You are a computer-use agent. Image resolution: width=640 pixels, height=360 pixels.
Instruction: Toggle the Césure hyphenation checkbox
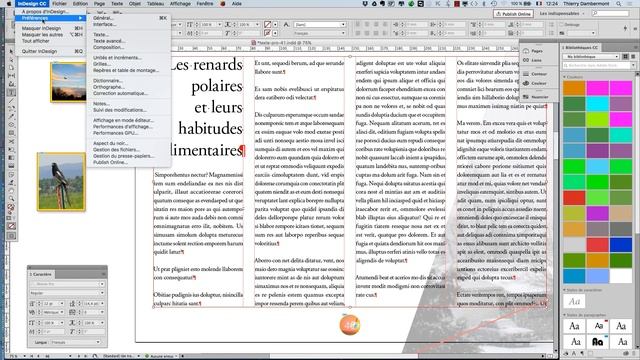click(x=561, y=24)
